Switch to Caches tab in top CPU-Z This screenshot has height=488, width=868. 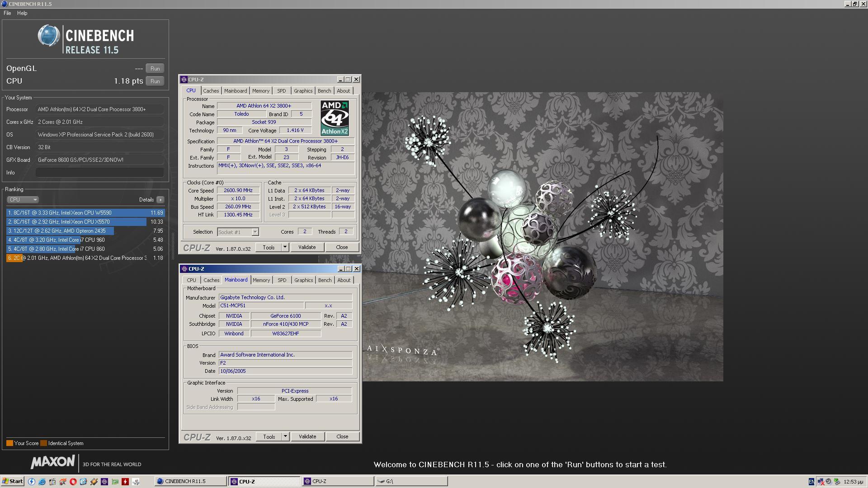(x=211, y=91)
